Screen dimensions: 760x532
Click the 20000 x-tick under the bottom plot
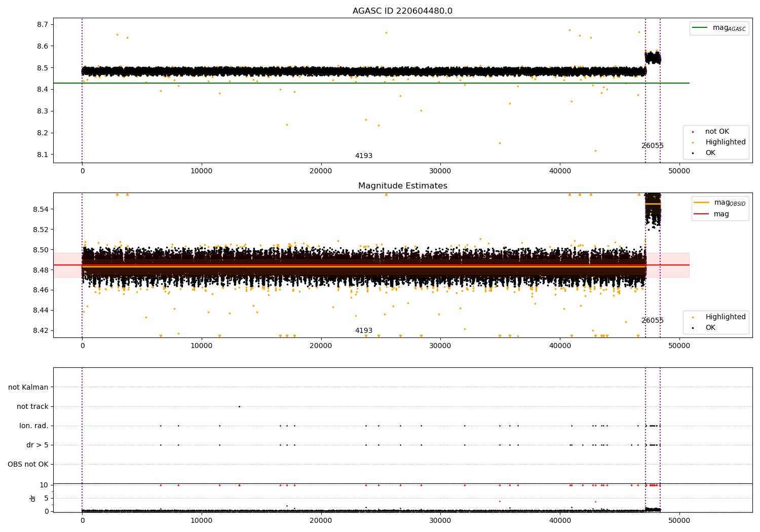[321, 521]
